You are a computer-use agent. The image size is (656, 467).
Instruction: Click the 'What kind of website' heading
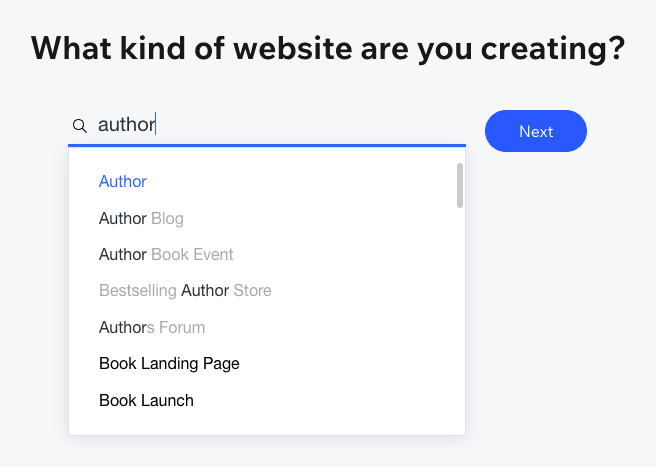point(328,47)
